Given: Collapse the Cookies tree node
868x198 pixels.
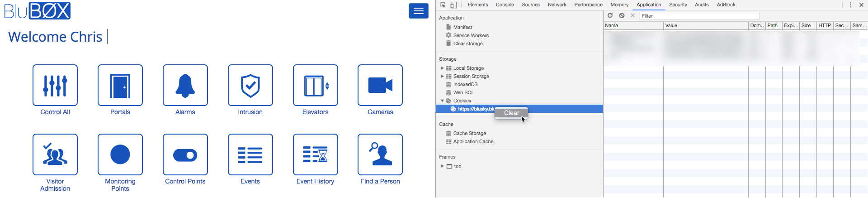Looking at the screenshot, I should tap(442, 101).
